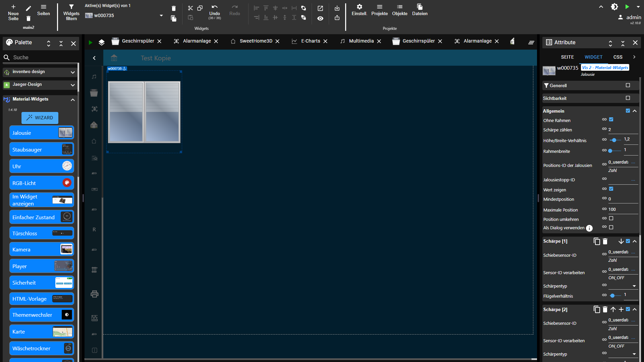Click the cut scissors icon

(190, 8)
